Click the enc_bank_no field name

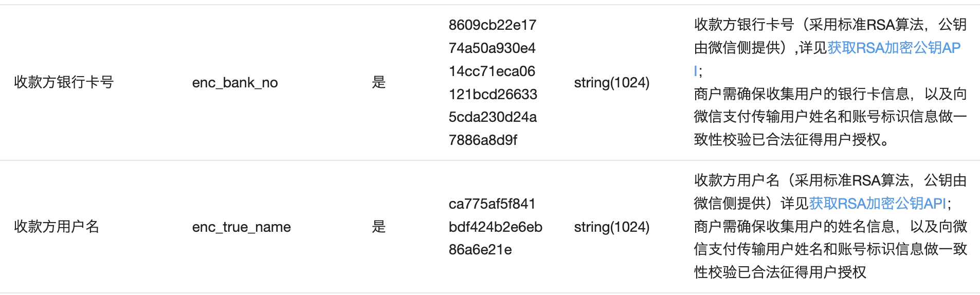tap(235, 83)
